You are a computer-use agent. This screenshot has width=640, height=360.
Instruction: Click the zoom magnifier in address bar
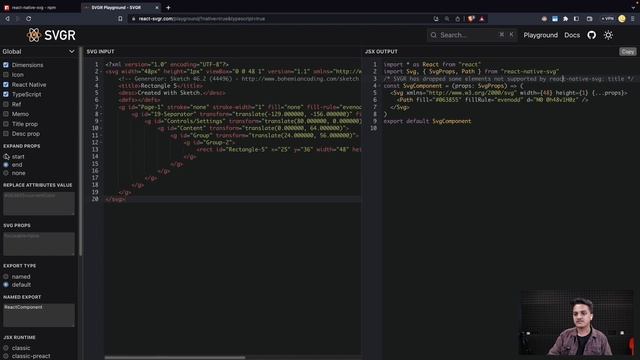tap(447, 19)
